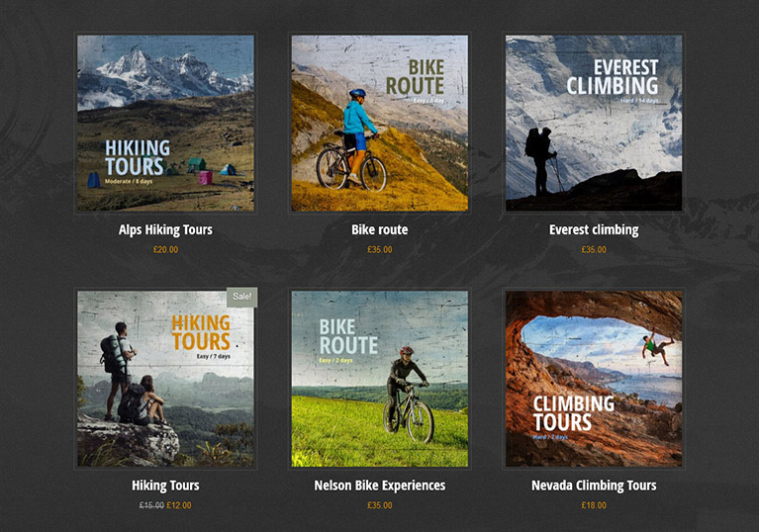Open the Alps Hiking Tours product image
This screenshot has width=759, height=532.
click(x=165, y=123)
